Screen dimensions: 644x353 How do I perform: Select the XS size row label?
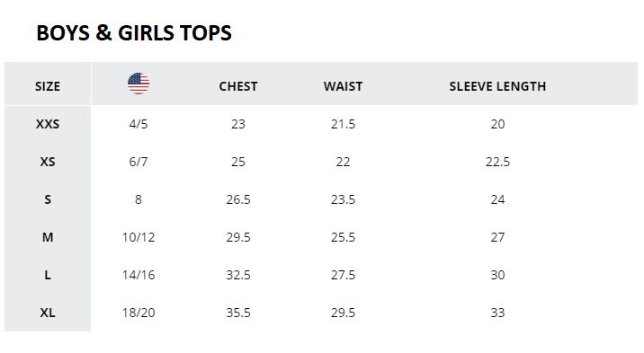pos(48,162)
